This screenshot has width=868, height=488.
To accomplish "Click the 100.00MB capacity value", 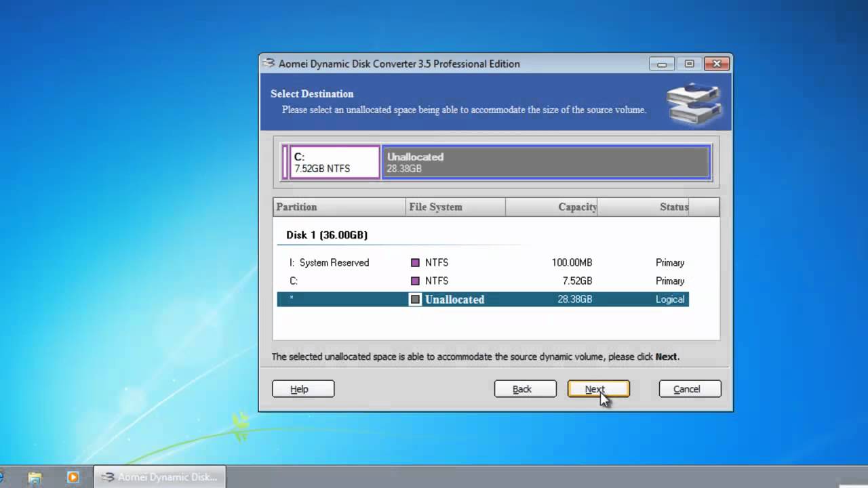I will [572, 262].
